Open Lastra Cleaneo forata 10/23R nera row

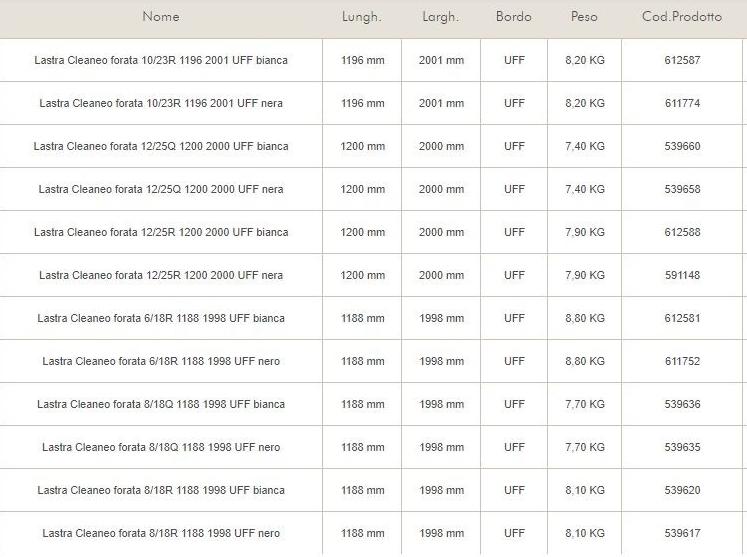tap(161, 104)
